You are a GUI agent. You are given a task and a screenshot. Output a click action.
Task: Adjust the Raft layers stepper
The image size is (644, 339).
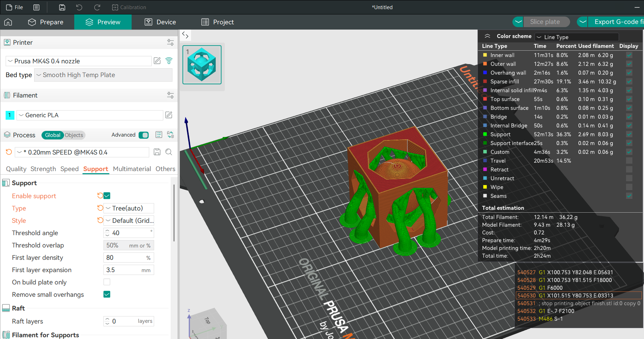(107, 321)
